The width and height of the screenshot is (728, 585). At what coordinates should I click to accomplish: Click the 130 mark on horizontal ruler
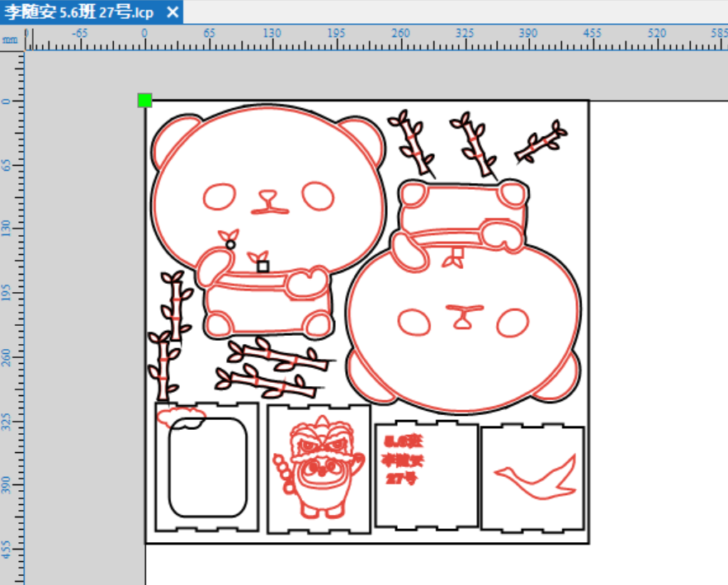[272, 34]
